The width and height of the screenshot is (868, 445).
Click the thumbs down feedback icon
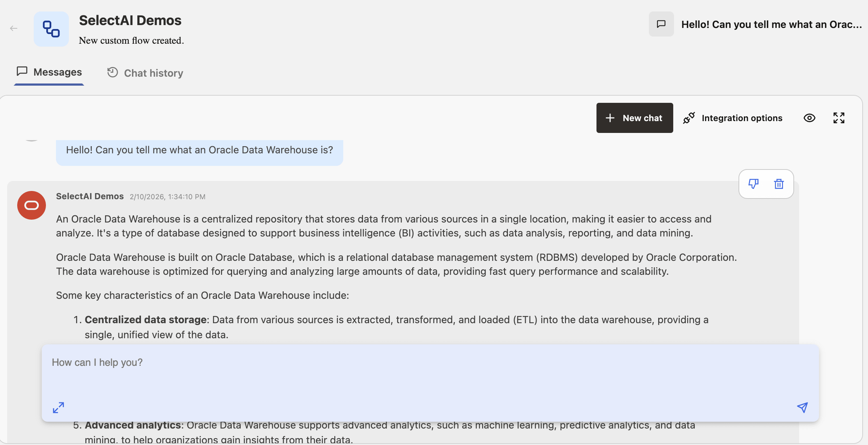pos(753,184)
